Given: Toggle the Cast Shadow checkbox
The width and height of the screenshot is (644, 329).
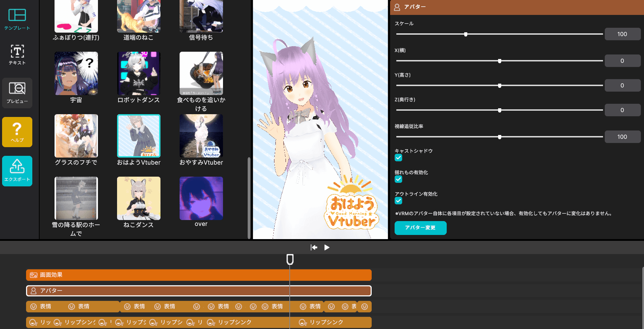Looking at the screenshot, I should pyautogui.click(x=398, y=158).
